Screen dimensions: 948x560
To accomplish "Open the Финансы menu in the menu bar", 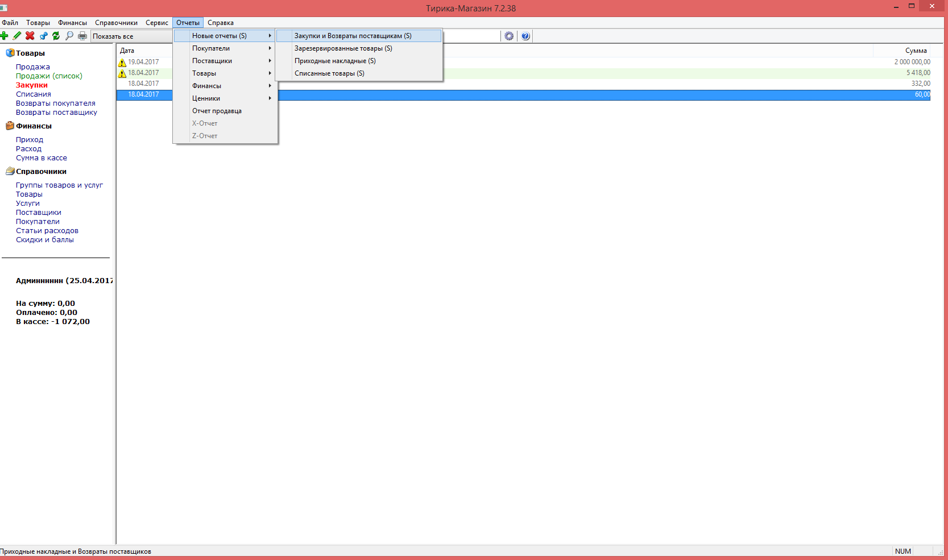I will point(72,23).
